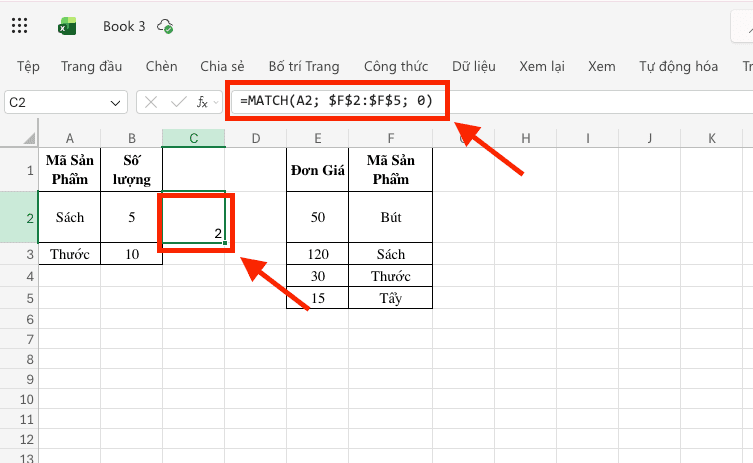Click the cloud saved status icon
Screen dimensions: 753x463
point(165,26)
